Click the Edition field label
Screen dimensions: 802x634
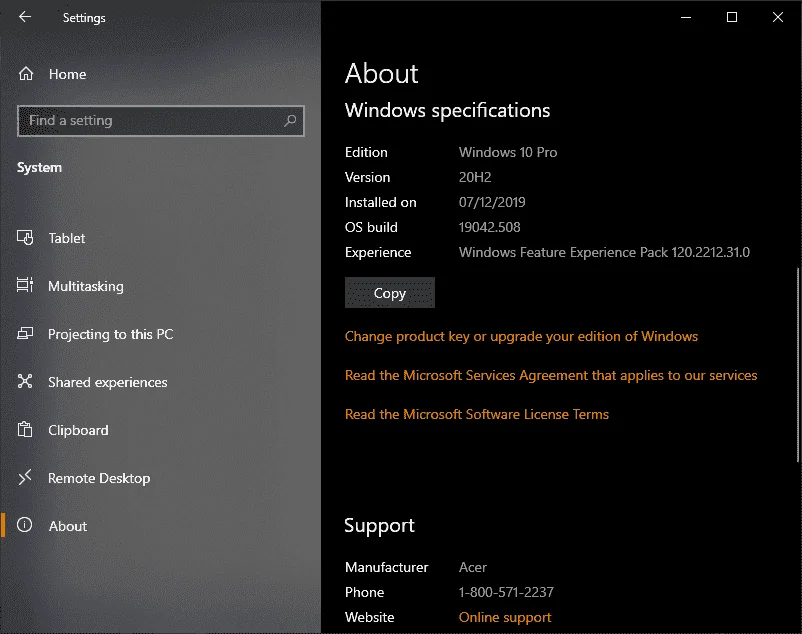(x=366, y=152)
